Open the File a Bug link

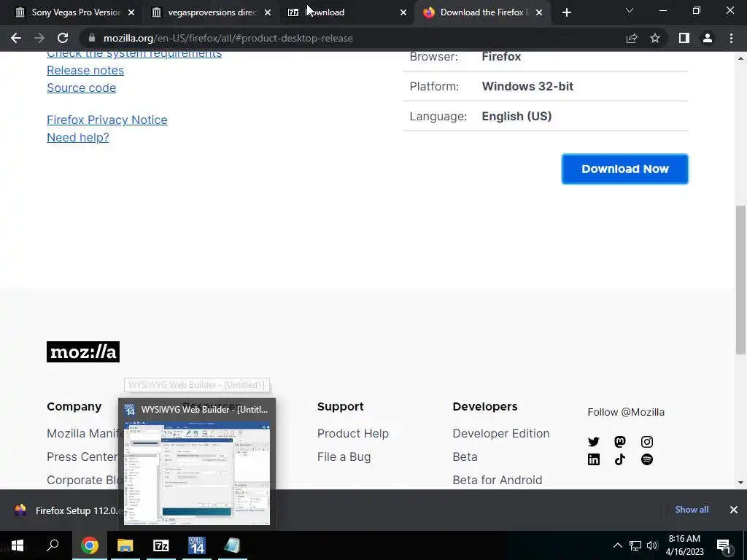344,456
